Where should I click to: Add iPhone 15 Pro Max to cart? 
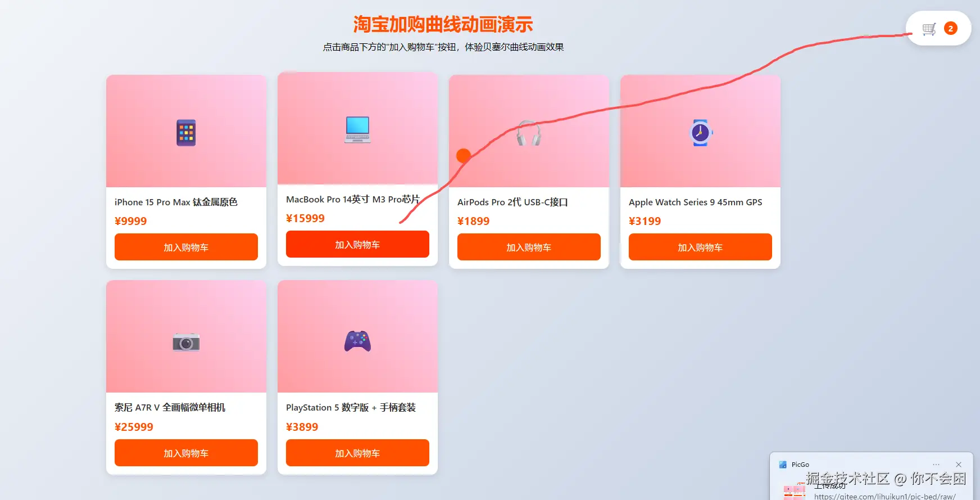pyautogui.click(x=186, y=247)
